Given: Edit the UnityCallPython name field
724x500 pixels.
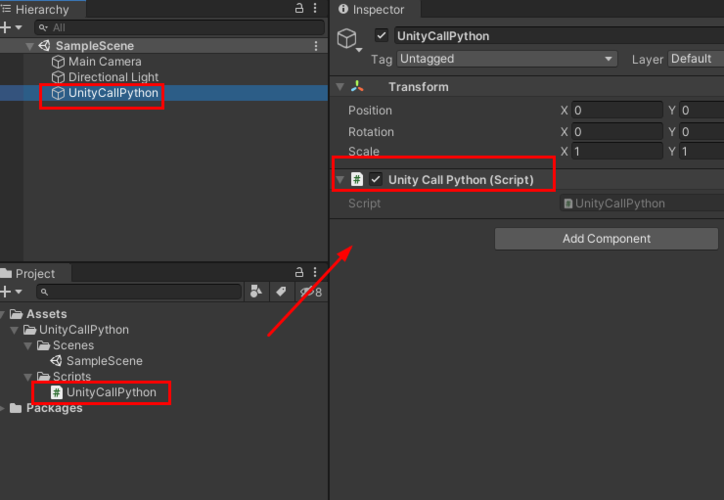Looking at the screenshot, I should click(x=559, y=36).
